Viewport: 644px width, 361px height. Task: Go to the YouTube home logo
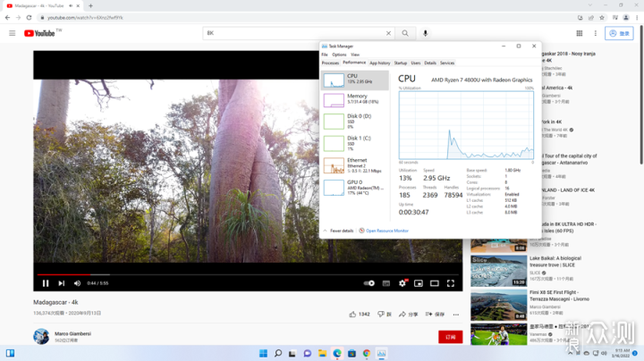click(x=39, y=33)
